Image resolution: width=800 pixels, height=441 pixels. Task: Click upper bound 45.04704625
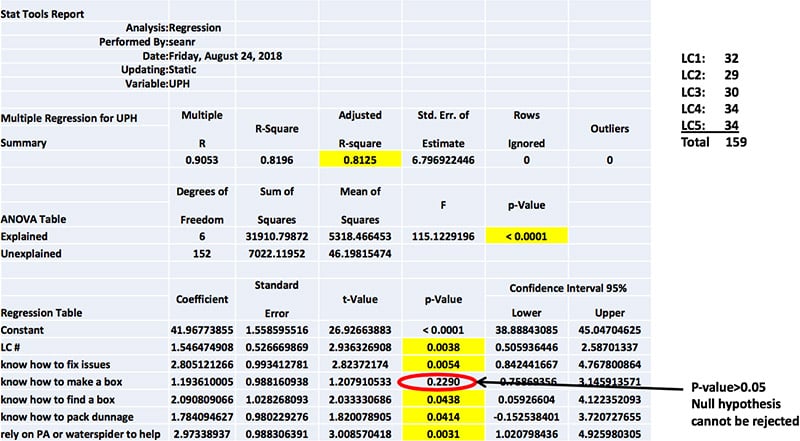pyautogui.click(x=610, y=330)
